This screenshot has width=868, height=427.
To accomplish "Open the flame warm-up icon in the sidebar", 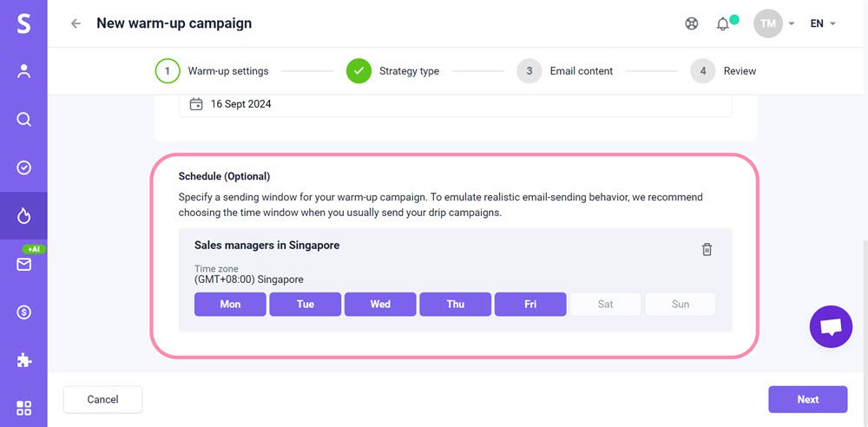I will pyautogui.click(x=23, y=215).
